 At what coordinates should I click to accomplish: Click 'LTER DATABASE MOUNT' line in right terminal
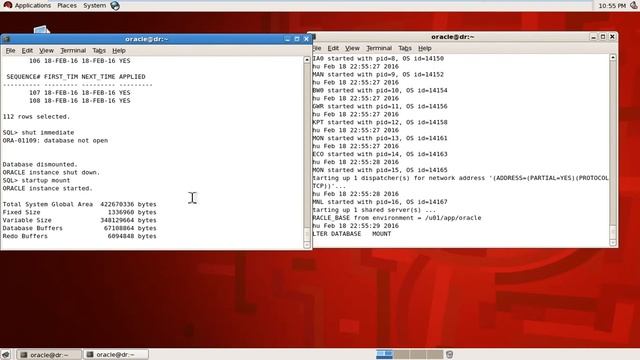pos(352,234)
